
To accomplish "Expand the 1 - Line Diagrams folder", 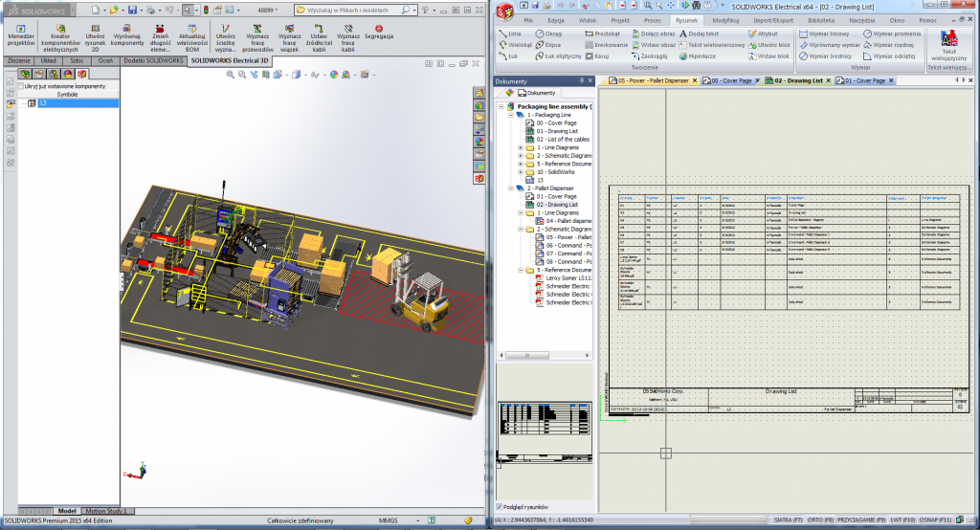I will [x=521, y=148].
